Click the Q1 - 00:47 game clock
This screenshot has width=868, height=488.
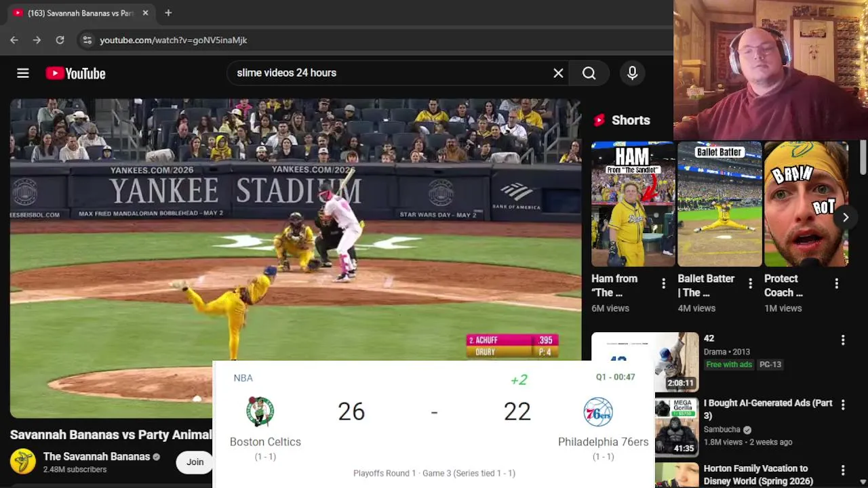tap(615, 377)
